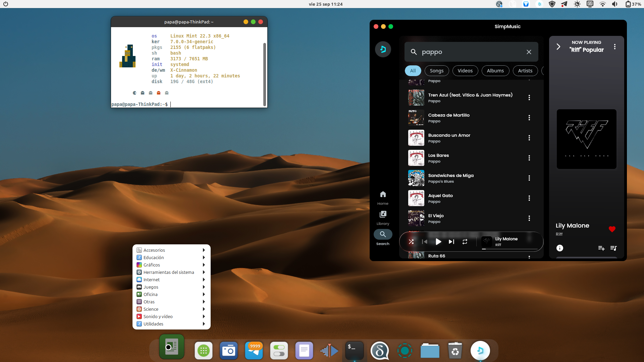Screen dimensions: 644x362
Task: Add Lily Malone to a playlist
Action: [601, 248]
